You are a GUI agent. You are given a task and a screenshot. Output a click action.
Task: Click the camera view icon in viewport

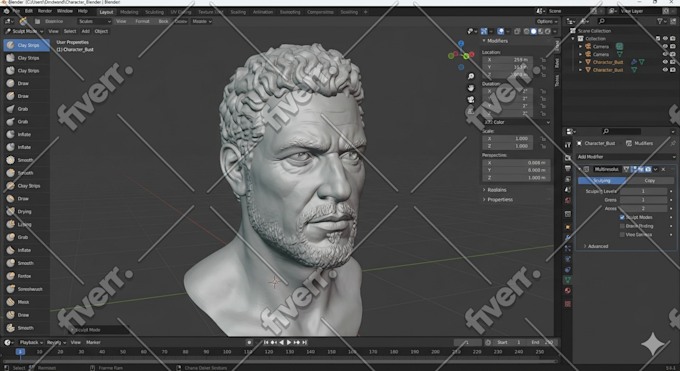pos(471,100)
